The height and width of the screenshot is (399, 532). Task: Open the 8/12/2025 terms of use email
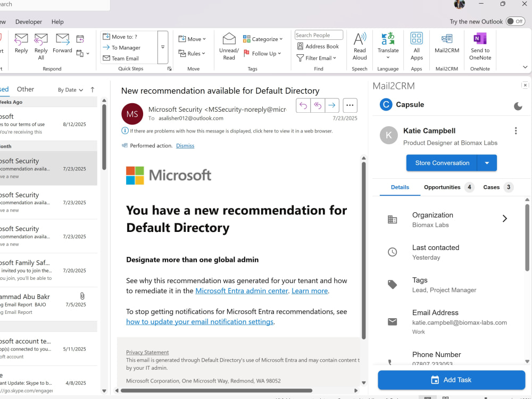coord(47,124)
